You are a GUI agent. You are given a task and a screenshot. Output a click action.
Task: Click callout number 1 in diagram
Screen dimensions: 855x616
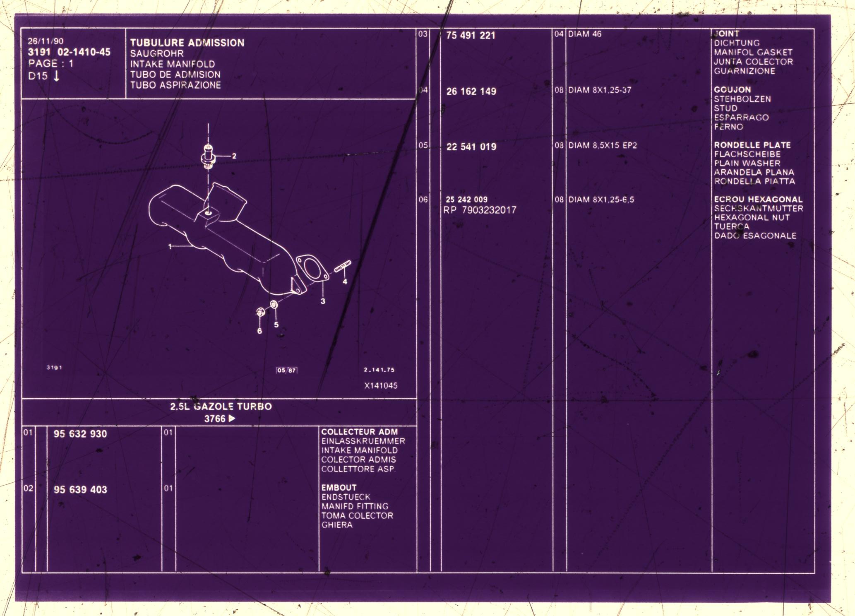point(170,247)
